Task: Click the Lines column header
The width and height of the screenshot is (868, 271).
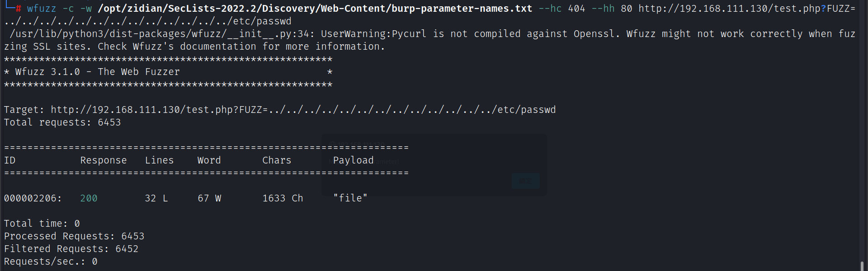Action: tap(159, 160)
